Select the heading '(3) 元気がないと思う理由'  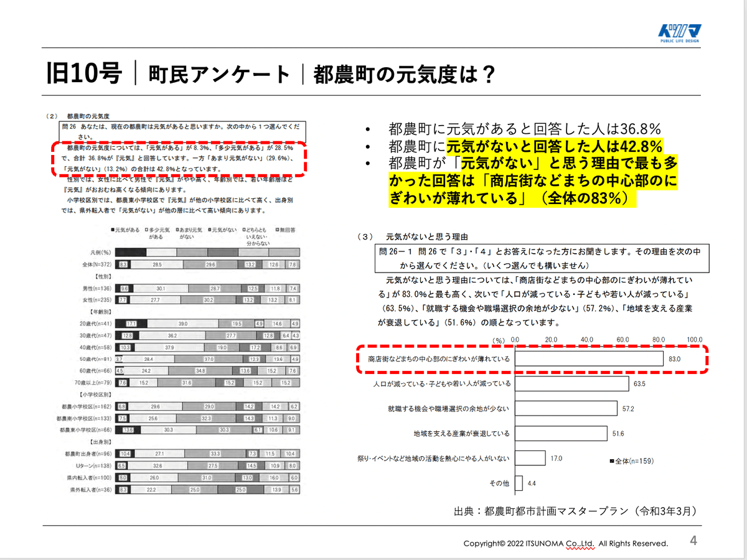[413, 237]
